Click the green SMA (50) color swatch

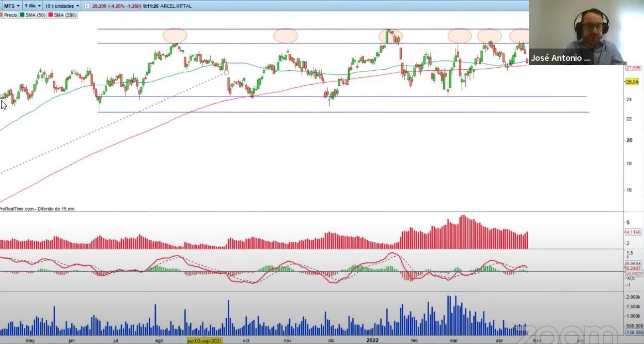click(22, 15)
